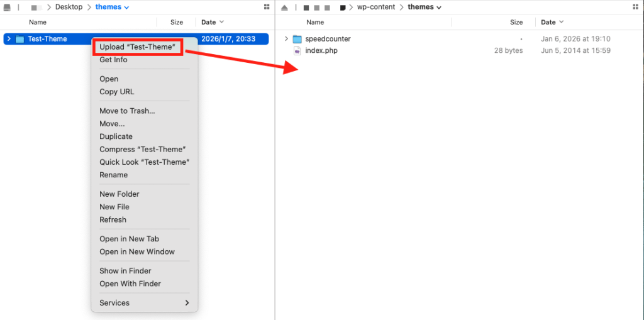Select Rename in the context menu

coord(113,175)
